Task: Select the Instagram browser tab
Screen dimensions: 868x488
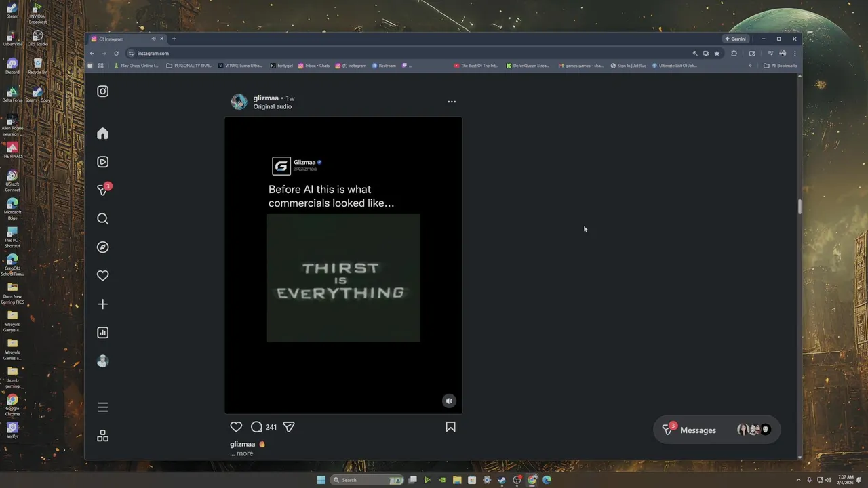Action: click(x=127, y=39)
